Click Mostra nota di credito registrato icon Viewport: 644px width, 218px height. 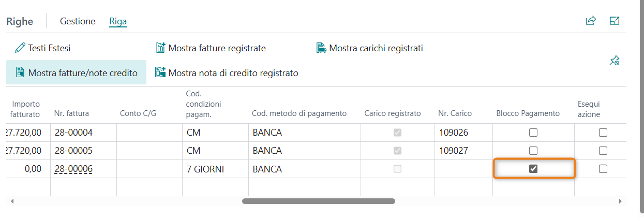[x=160, y=72]
